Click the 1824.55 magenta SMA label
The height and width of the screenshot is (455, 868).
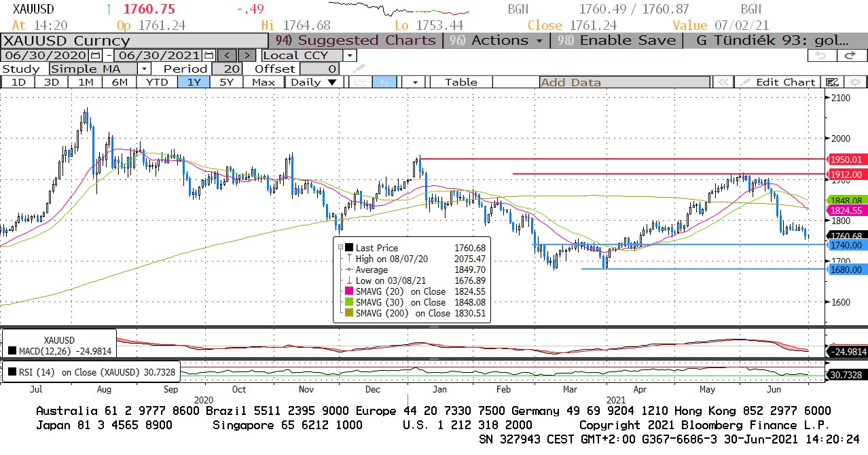846,211
